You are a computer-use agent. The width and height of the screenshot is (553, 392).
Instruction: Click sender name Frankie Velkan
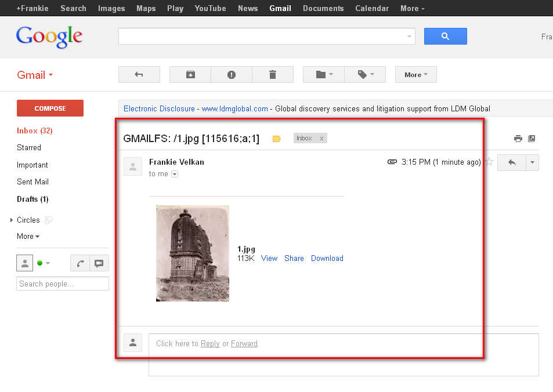click(176, 162)
